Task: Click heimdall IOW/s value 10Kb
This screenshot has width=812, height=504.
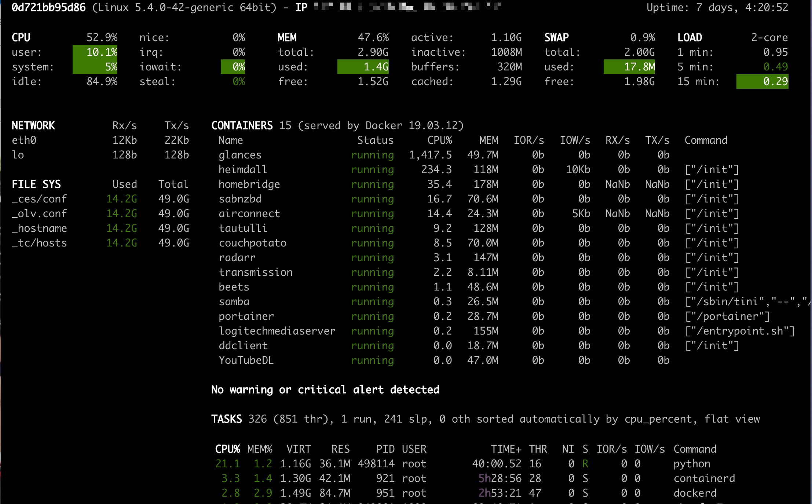Action: click(x=578, y=169)
